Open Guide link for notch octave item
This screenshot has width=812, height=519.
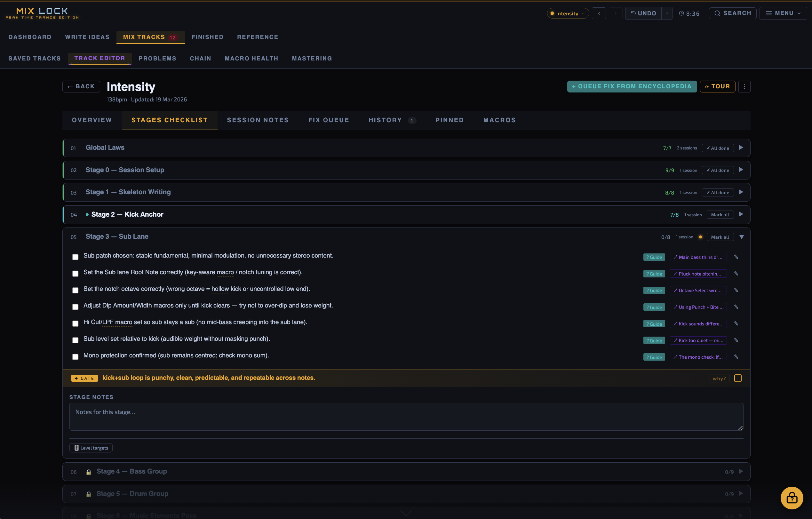(654, 290)
